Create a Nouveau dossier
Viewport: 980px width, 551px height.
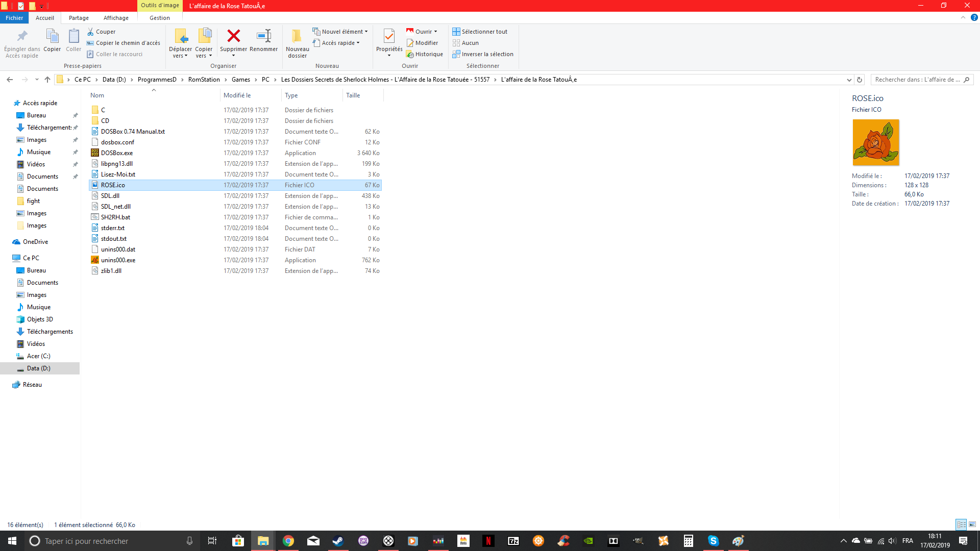[297, 43]
